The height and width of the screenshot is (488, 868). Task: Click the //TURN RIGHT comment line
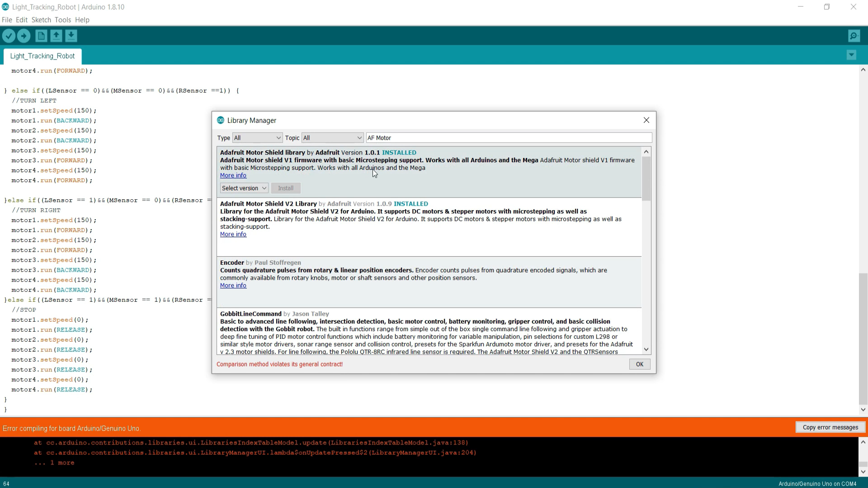36,210
